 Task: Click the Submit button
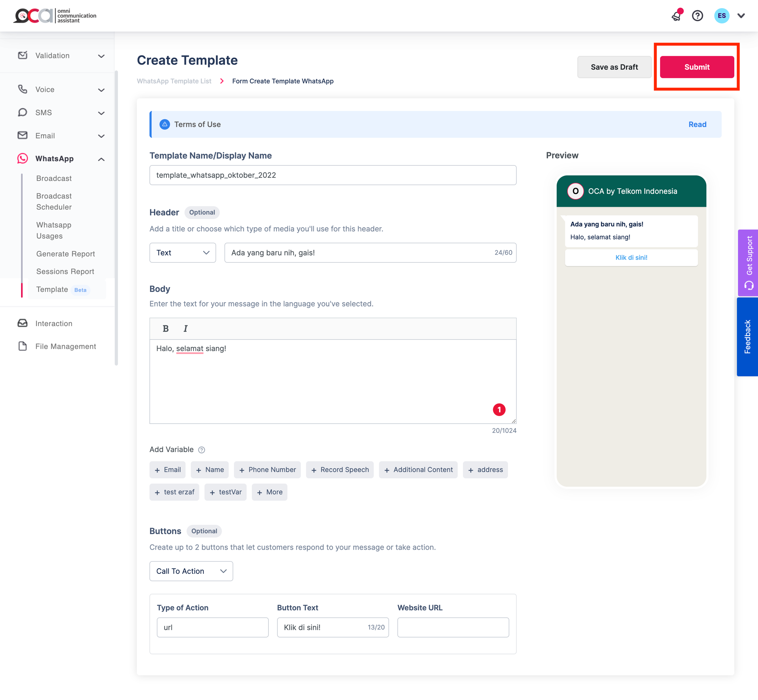pos(696,67)
